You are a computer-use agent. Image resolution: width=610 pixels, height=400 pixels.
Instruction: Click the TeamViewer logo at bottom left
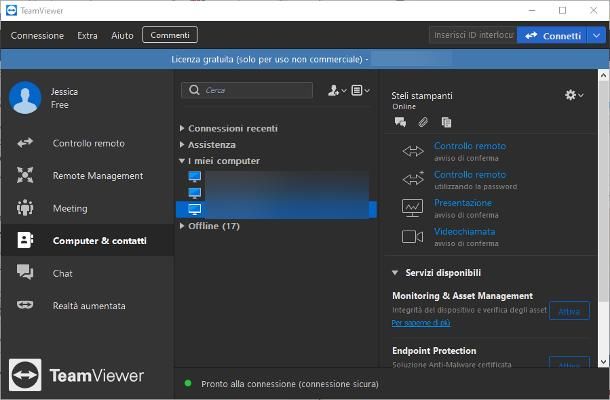coord(77,375)
